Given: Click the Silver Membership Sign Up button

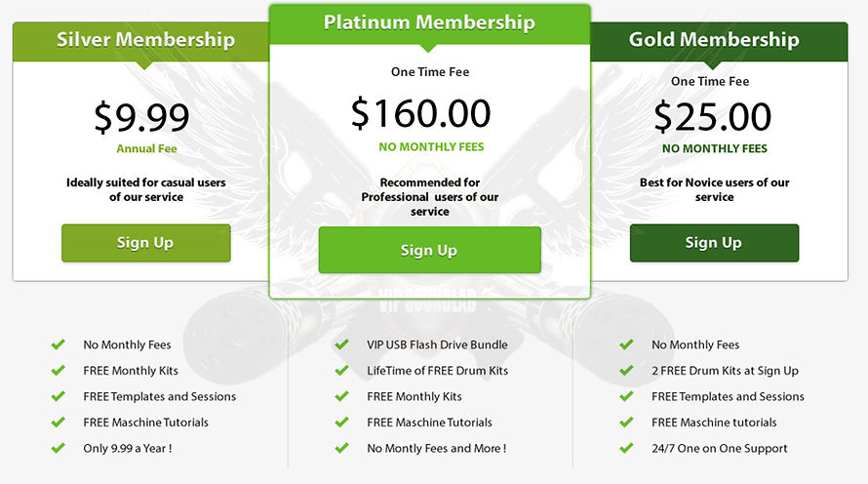Looking at the screenshot, I should (146, 243).
